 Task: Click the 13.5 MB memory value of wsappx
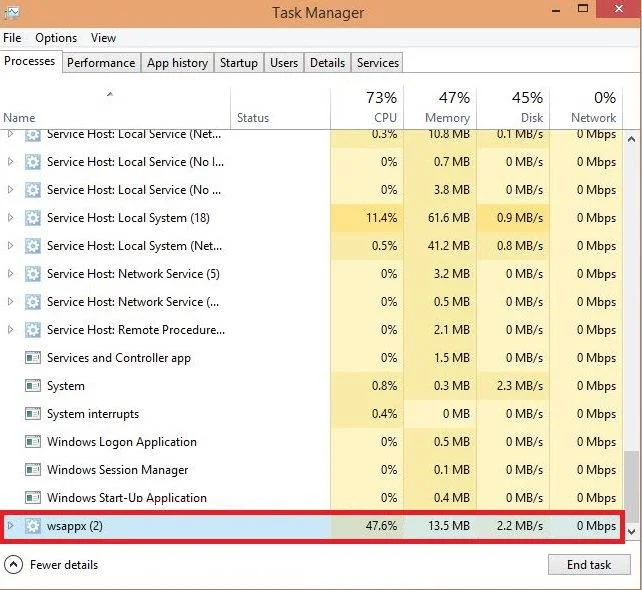pyautogui.click(x=449, y=525)
